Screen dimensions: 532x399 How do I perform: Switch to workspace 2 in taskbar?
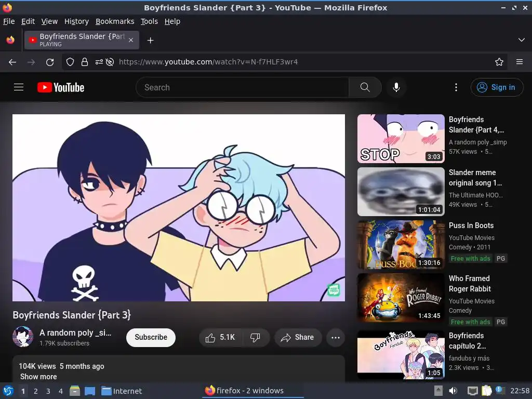coord(36,391)
